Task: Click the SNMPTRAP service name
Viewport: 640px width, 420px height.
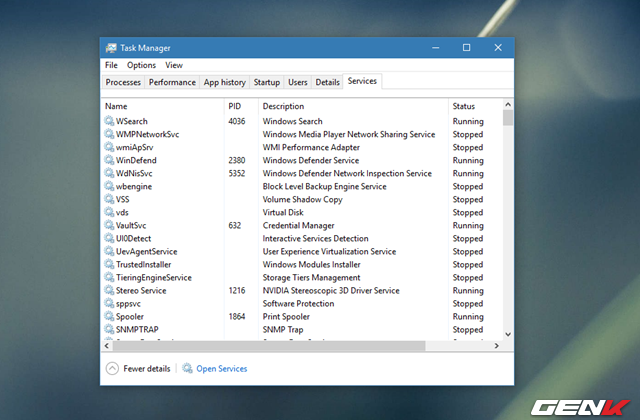Action: point(137,329)
